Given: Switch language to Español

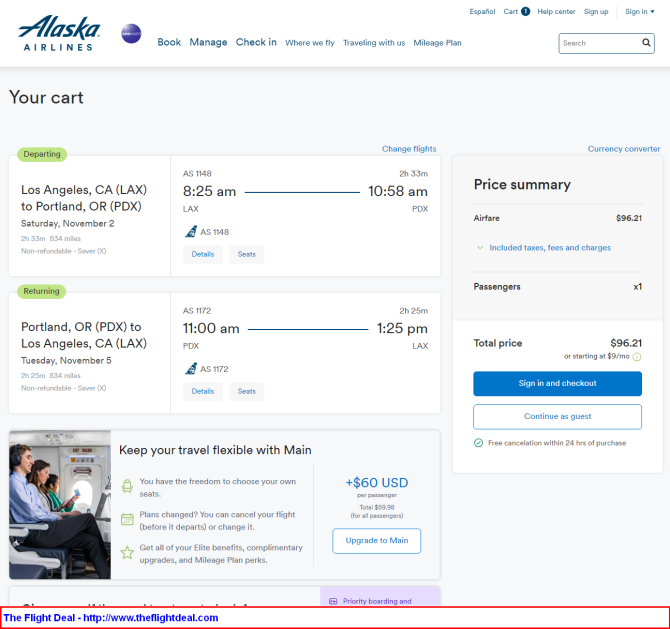Looking at the screenshot, I should coord(482,12).
